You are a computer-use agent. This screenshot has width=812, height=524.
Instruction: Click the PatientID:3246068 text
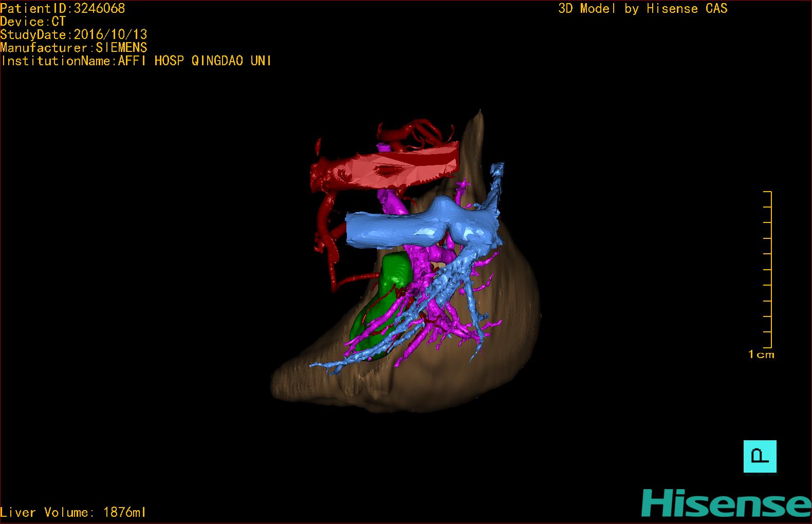point(63,8)
